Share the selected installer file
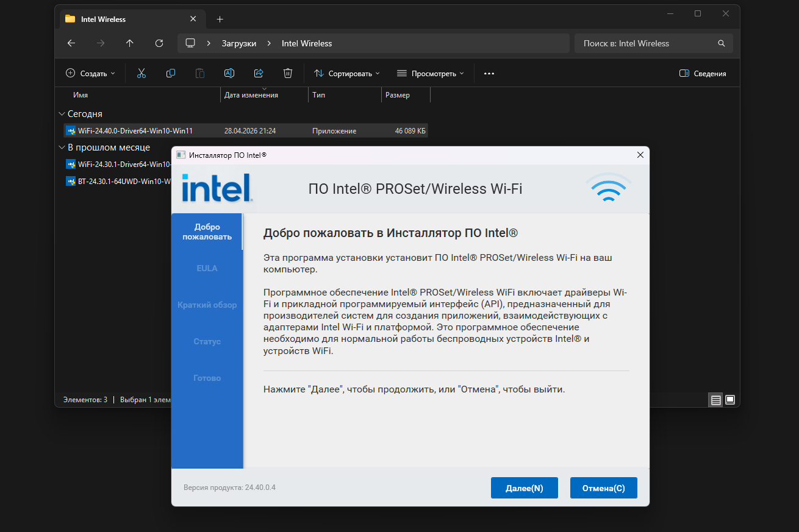This screenshot has height=532, width=799. pos(259,73)
